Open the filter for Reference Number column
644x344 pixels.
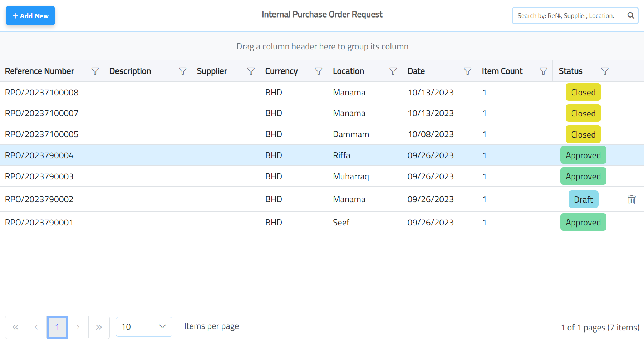click(x=95, y=71)
